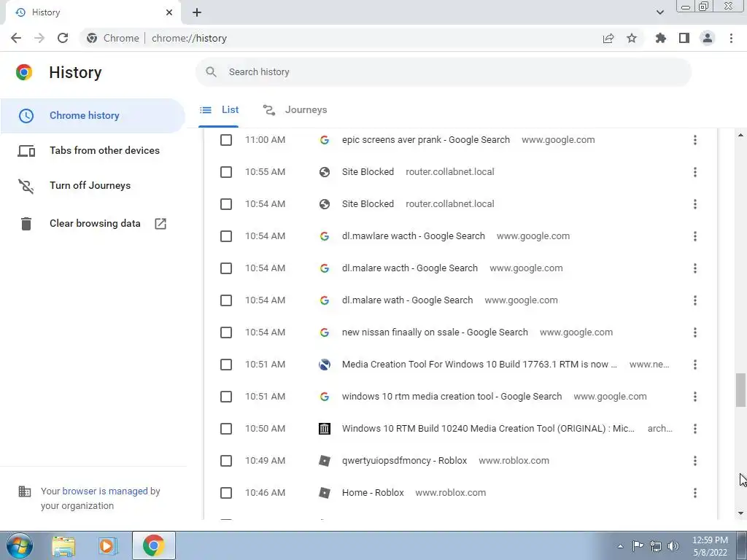Select the 10:55 AM Site Blocked checkbox
Screen dimensions: 747x560
click(x=226, y=172)
